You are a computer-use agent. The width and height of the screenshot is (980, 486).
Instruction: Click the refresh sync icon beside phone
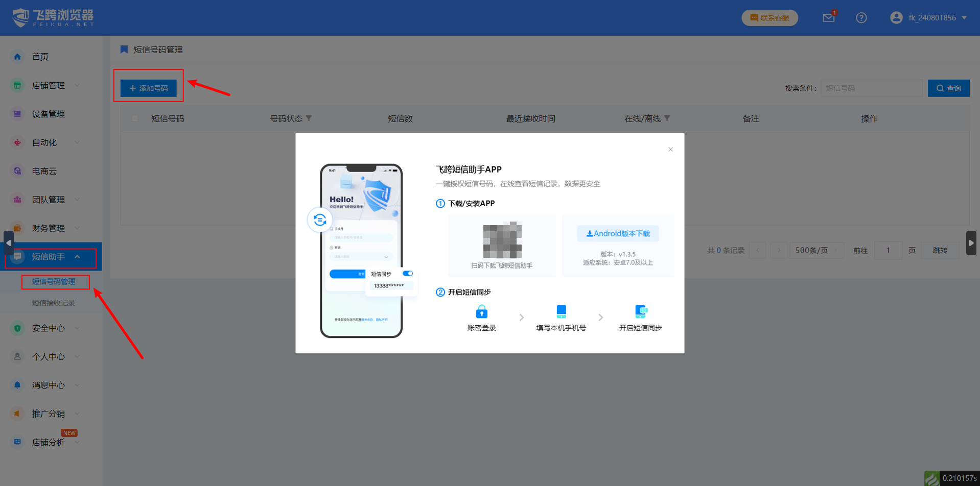click(x=320, y=220)
